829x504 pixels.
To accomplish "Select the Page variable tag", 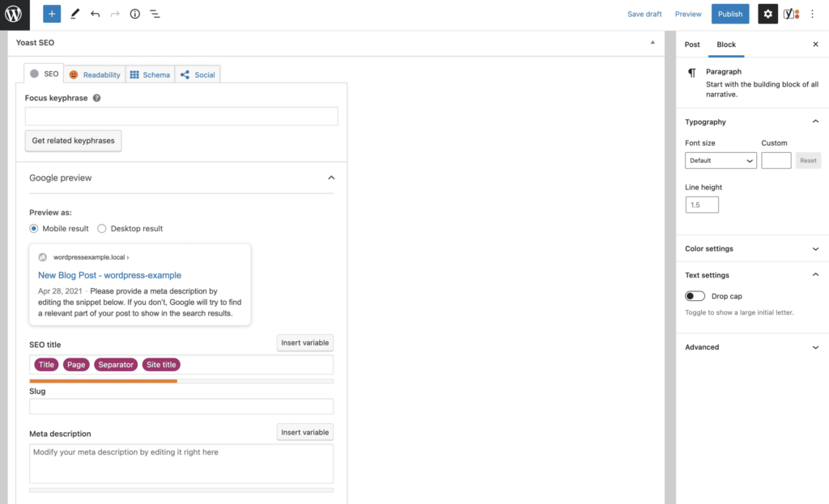I will tap(76, 365).
